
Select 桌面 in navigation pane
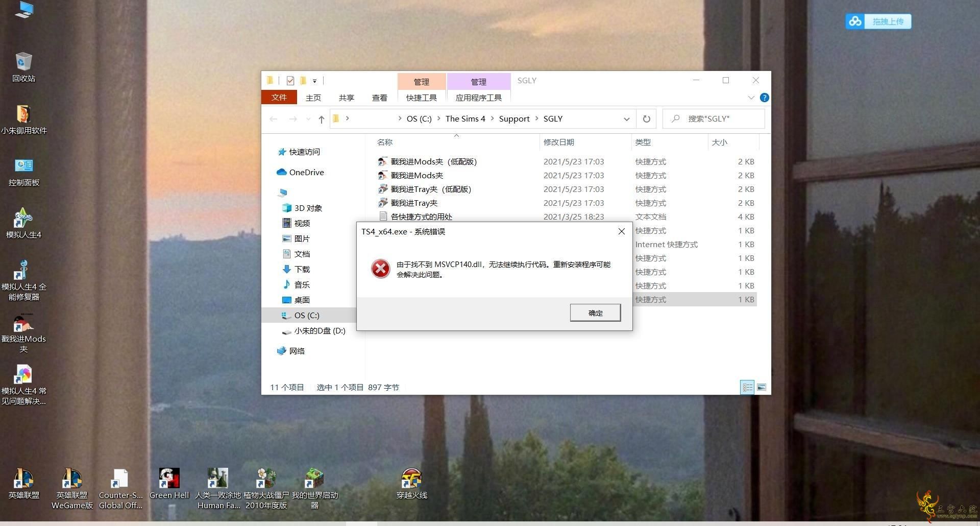296,300
